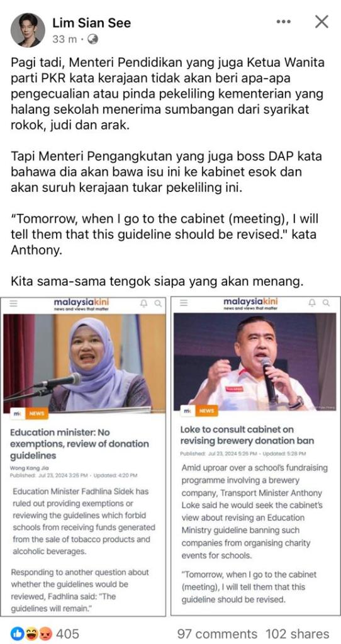Image resolution: width=341 pixels, height=644 pixels.
Task: View the 102 shares
Action: tap(297, 634)
